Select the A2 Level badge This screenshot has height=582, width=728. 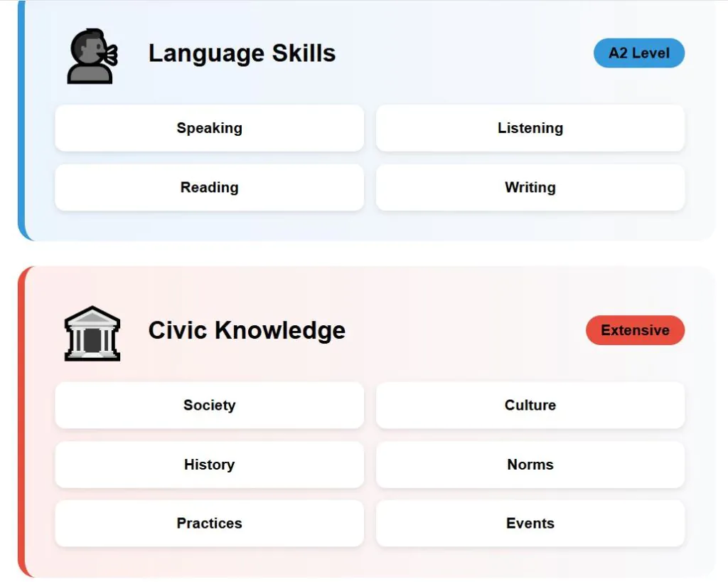(x=638, y=53)
